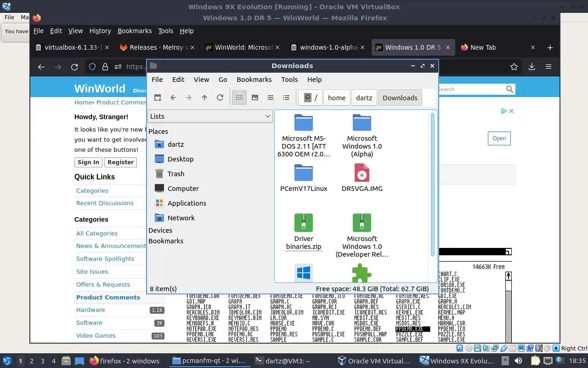Open Firefox downloads panel
The width and height of the screenshot is (588, 368).
pos(531,67)
